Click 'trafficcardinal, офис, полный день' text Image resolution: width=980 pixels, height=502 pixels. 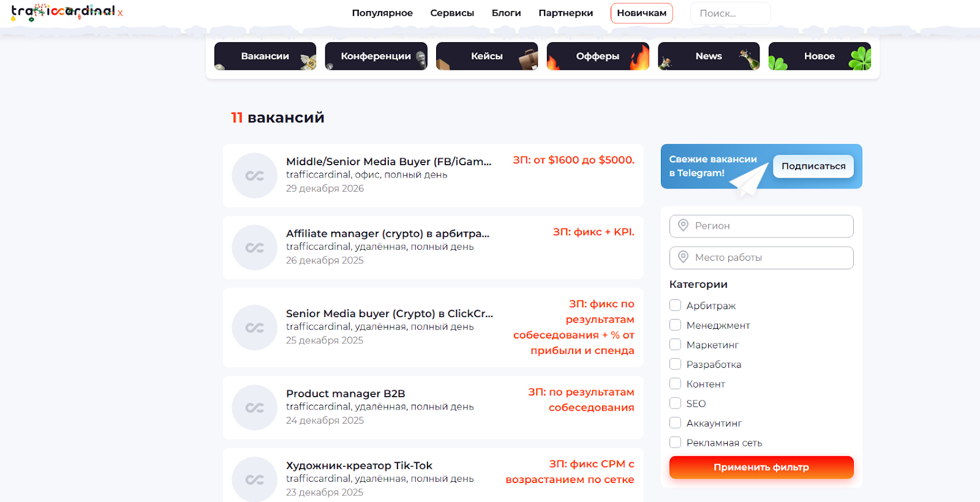[366, 175]
